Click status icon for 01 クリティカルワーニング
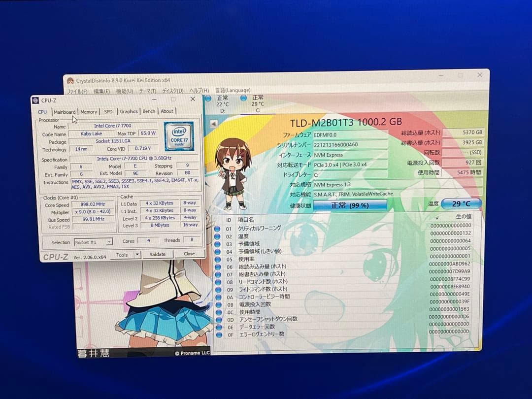Image resolution: width=532 pixels, height=399 pixels. point(218,229)
